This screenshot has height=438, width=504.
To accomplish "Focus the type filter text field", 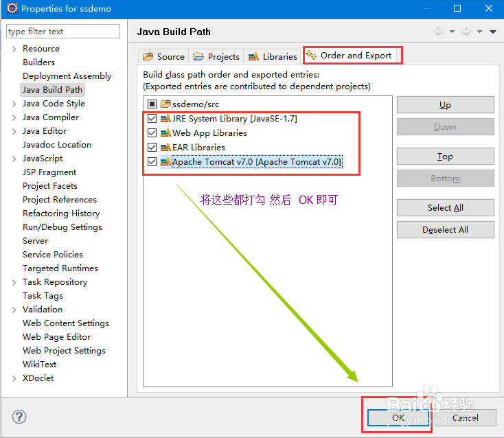I will pos(63,32).
